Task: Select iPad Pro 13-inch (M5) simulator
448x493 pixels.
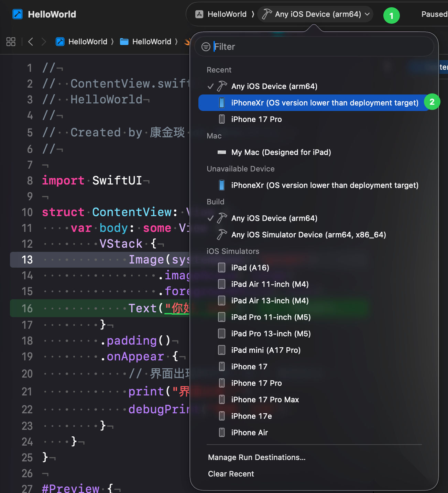Action: point(314,334)
